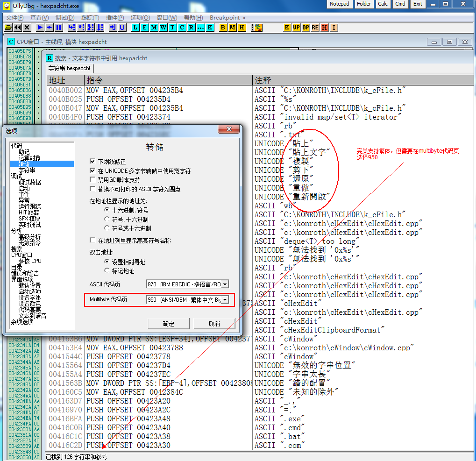Select the 设置相对寻址 radio button

click(107, 261)
